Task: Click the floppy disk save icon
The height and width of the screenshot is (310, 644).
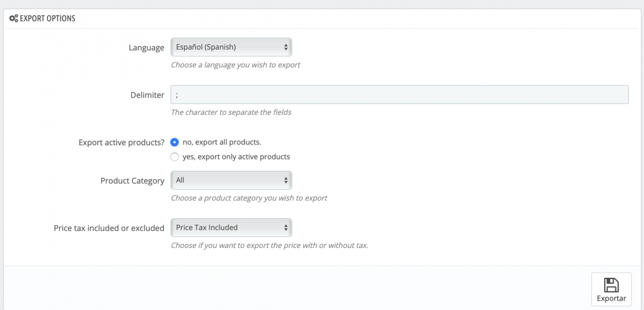Action: (x=611, y=285)
